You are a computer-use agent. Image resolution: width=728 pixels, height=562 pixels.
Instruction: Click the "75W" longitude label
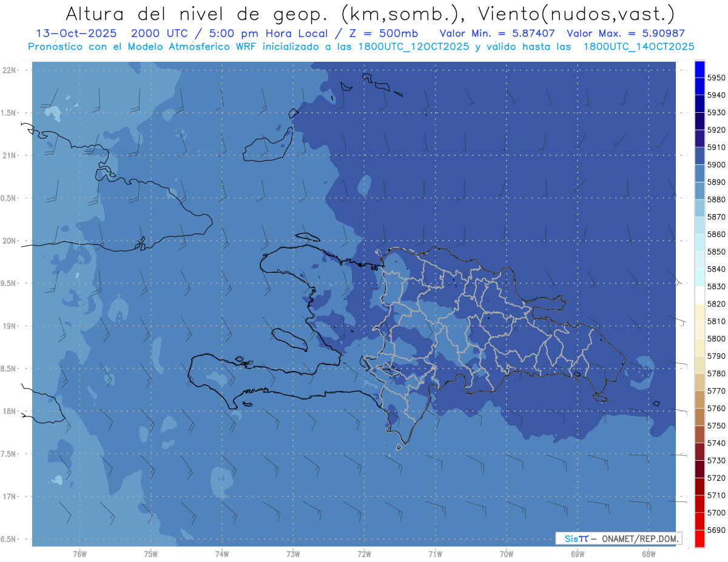(x=150, y=554)
